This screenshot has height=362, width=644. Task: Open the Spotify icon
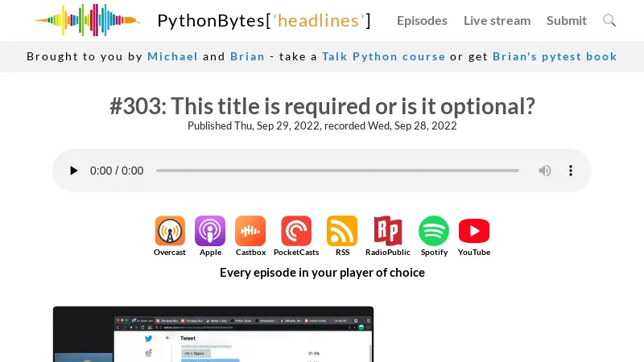(434, 231)
